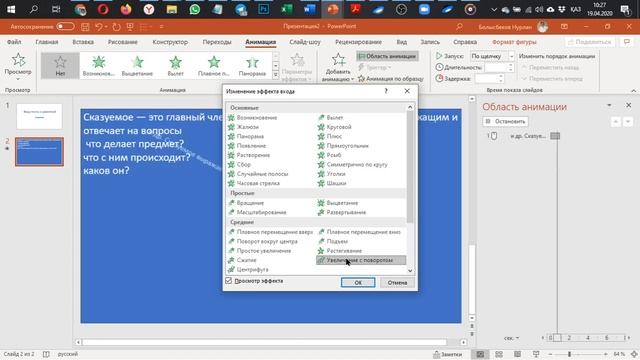Click Остановить in animation pane

[x=505, y=121]
